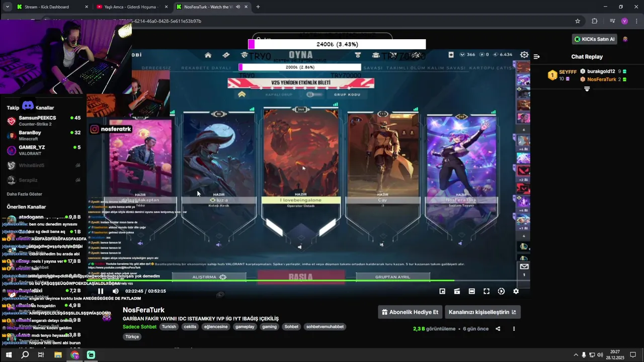Click the KICKs Satın Al button
This screenshot has height=362, width=644.
tap(595, 39)
